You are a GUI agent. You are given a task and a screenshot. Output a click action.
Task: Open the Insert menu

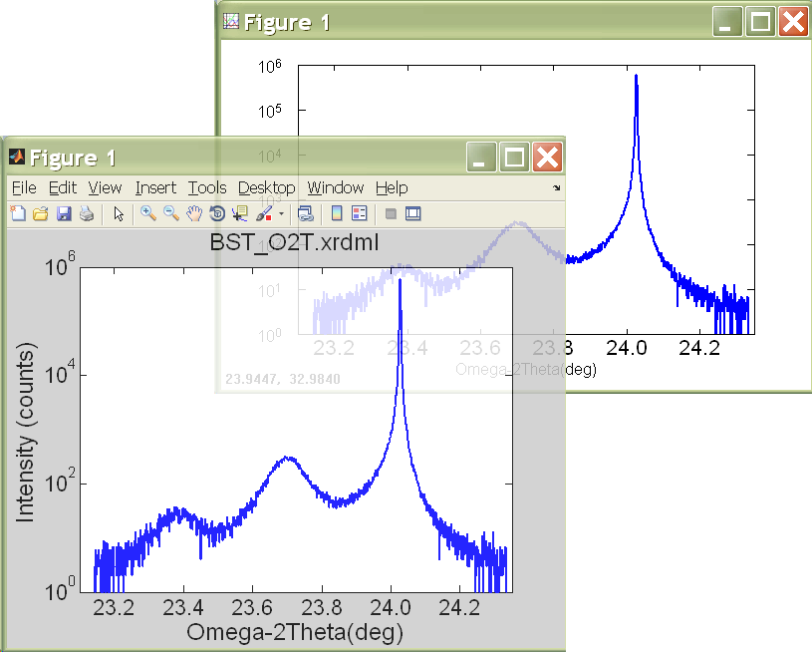[x=155, y=187]
